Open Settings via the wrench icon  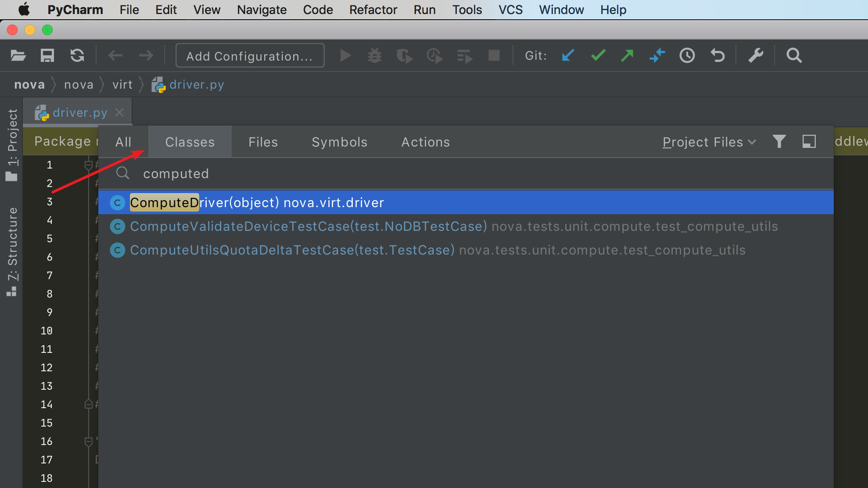click(756, 56)
